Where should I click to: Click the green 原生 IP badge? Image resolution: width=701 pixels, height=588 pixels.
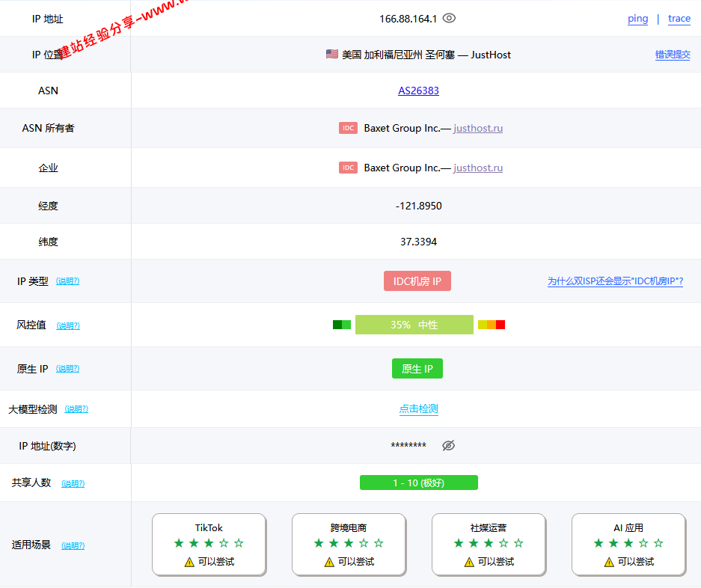coord(417,369)
